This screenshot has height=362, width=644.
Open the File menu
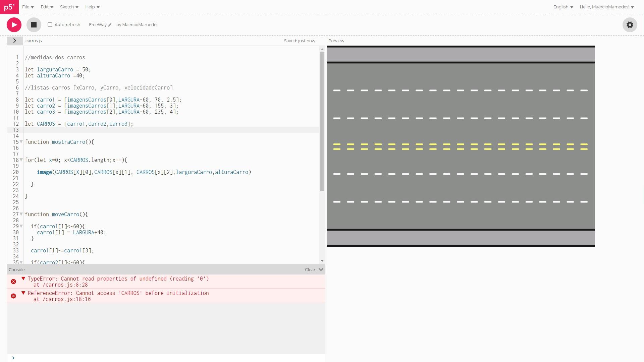click(28, 7)
